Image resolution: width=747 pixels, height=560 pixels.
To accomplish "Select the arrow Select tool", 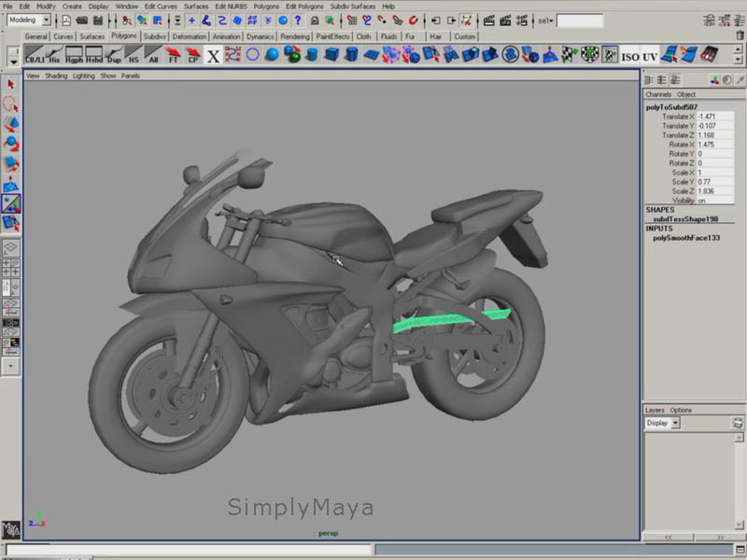I will [10, 84].
